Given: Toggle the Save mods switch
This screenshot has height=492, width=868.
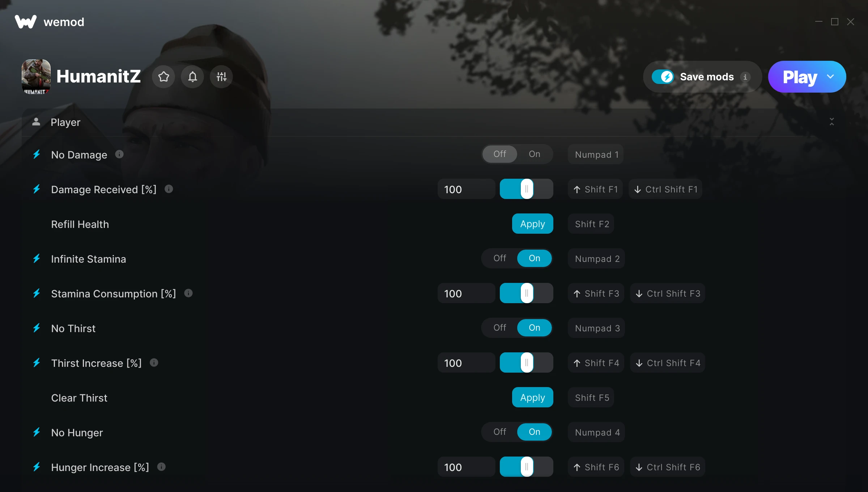Looking at the screenshot, I should point(663,77).
